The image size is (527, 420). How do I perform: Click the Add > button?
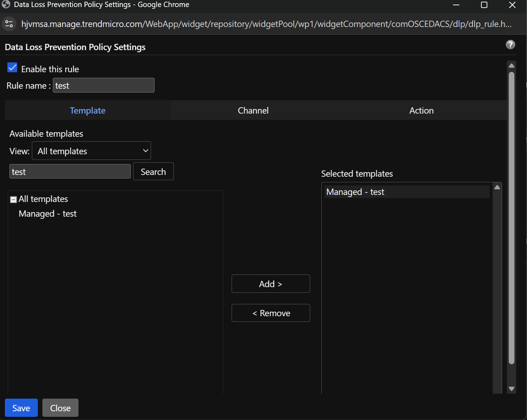(271, 284)
